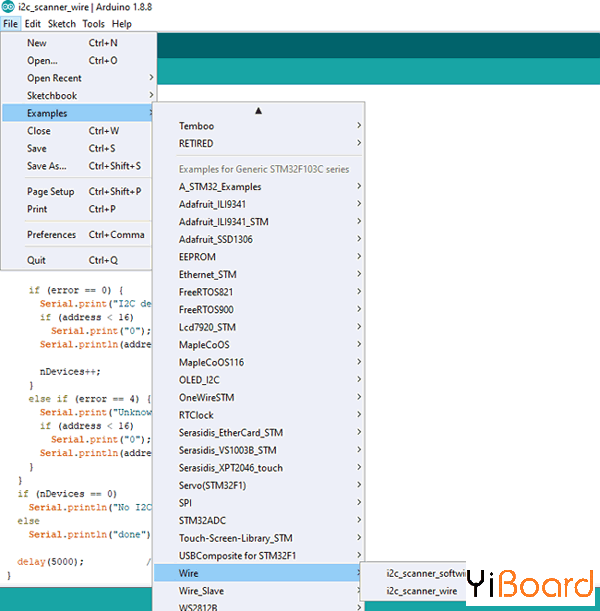Click the Arduino app icon in title bar
The width and height of the screenshot is (600, 611).
[9, 8]
